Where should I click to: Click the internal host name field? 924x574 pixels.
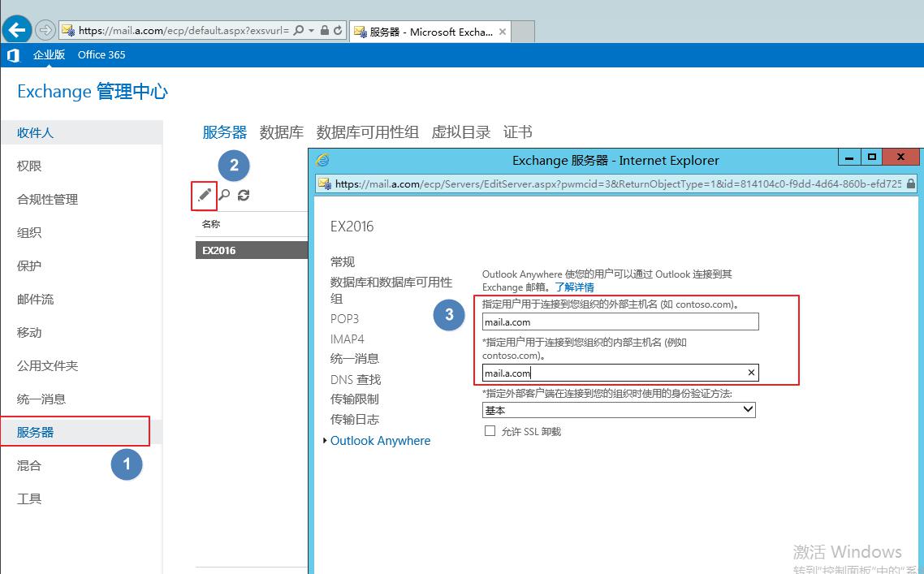click(620, 373)
